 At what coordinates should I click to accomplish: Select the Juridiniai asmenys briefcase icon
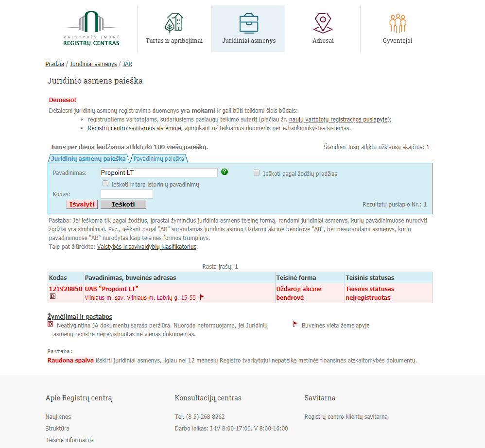click(248, 23)
